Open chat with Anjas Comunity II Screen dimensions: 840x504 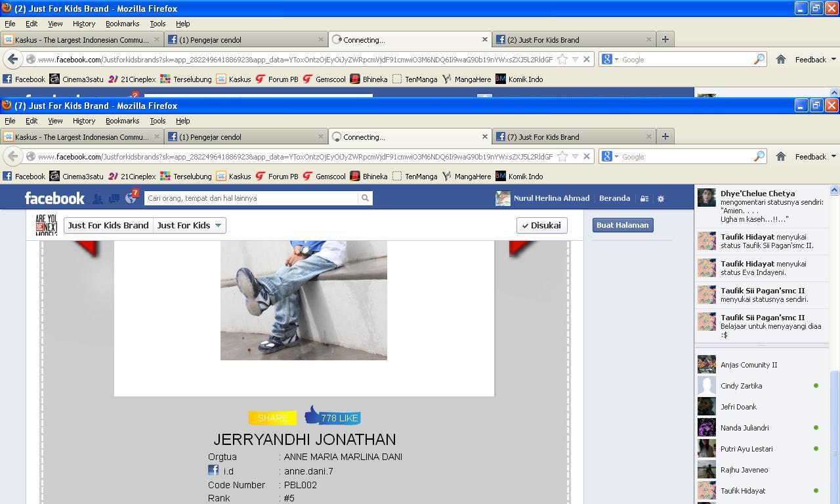(763, 365)
